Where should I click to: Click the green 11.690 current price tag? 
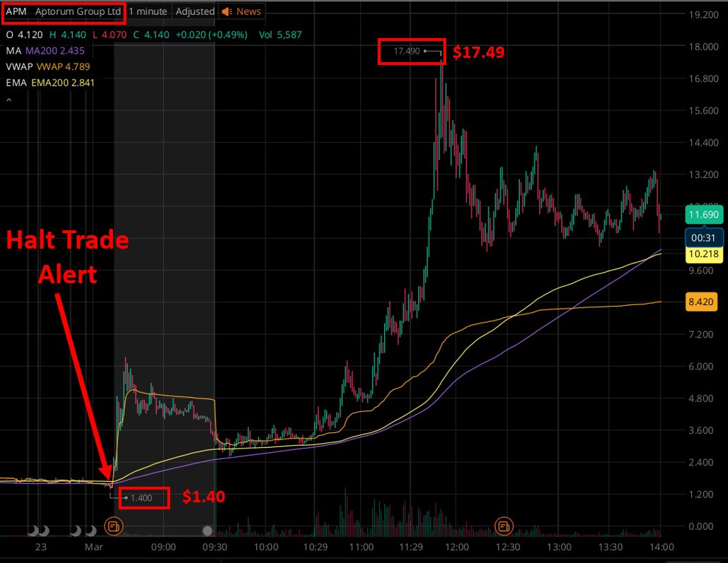[703, 215]
